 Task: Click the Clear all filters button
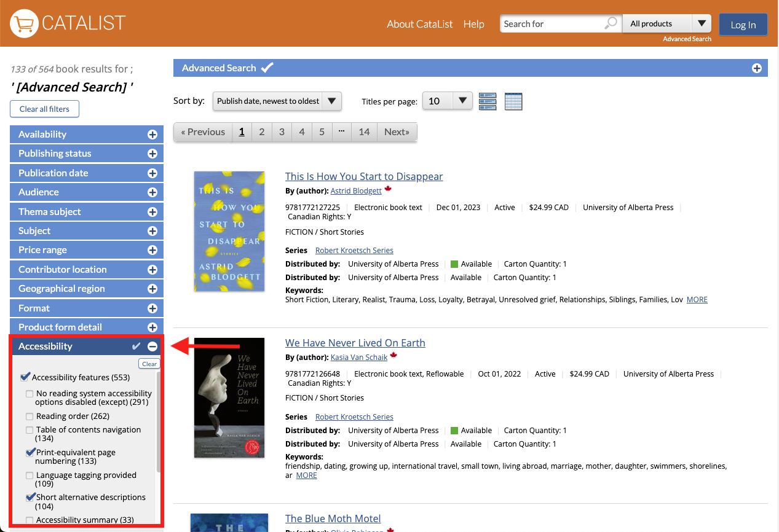tap(44, 109)
